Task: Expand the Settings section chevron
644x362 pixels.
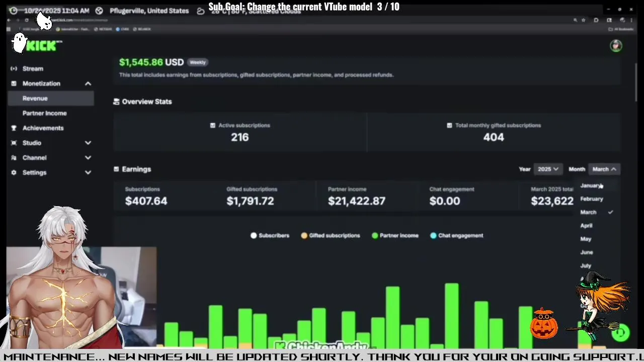Action: pos(88,172)
